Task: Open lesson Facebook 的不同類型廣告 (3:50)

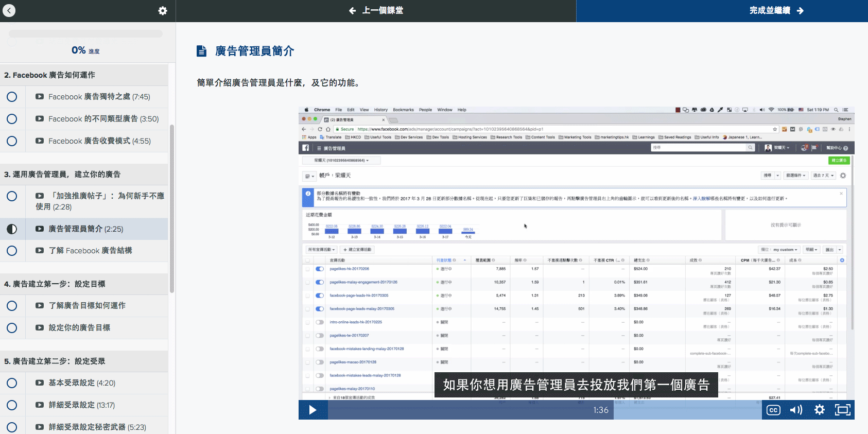Action: pos(103,119)
